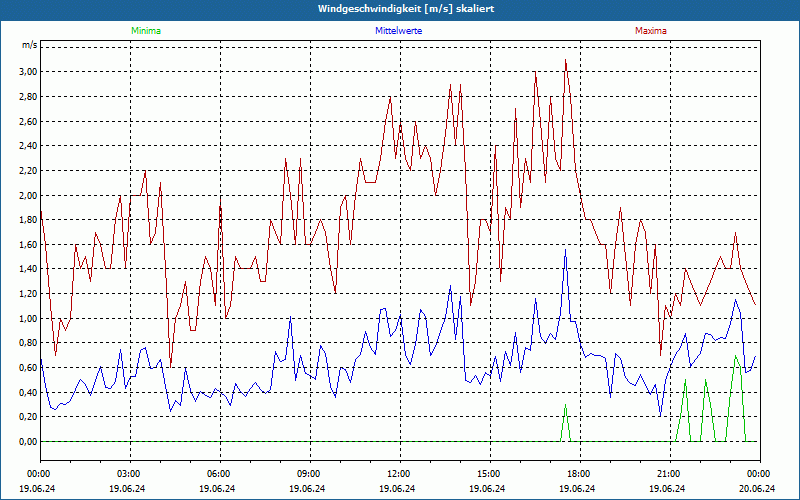Select the blue Mittelwerte legend label

pyautogui.click(x=398, y=31)
